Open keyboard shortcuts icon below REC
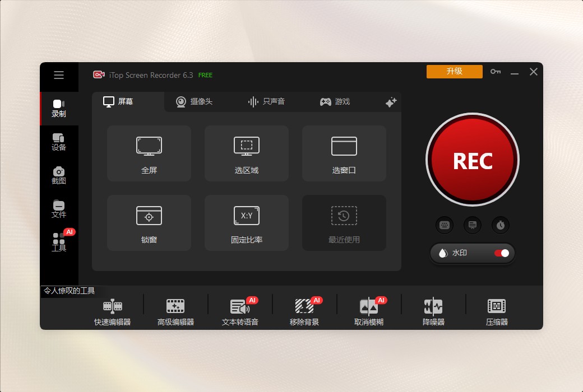The width and height of the screenshot is (583, 392). [445, 225]
